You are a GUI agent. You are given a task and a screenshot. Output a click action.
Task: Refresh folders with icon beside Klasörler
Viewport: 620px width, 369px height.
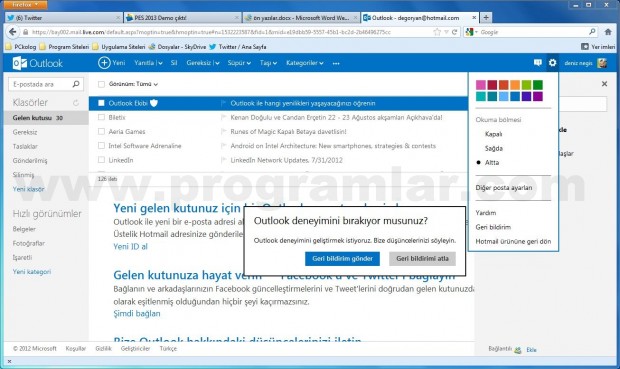coord(76,103)
